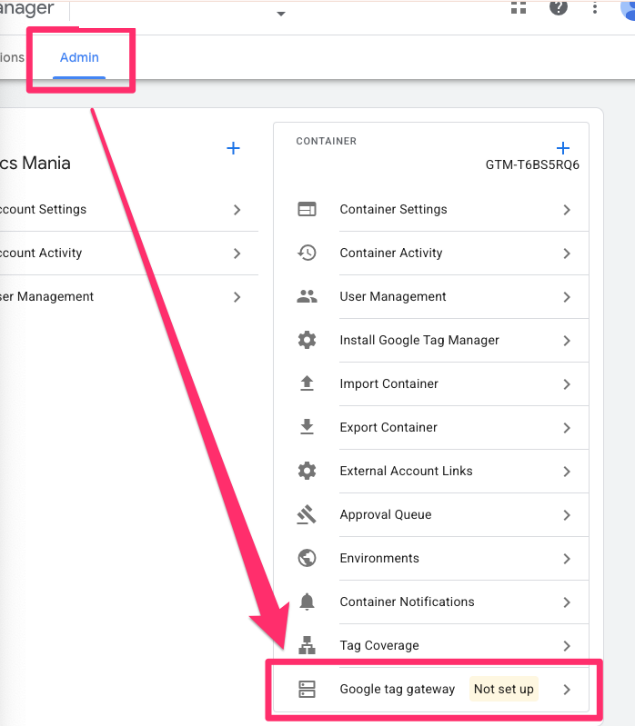Expand the Approval Queue chevron
The image size is (635, 726).
pos(566,515)
